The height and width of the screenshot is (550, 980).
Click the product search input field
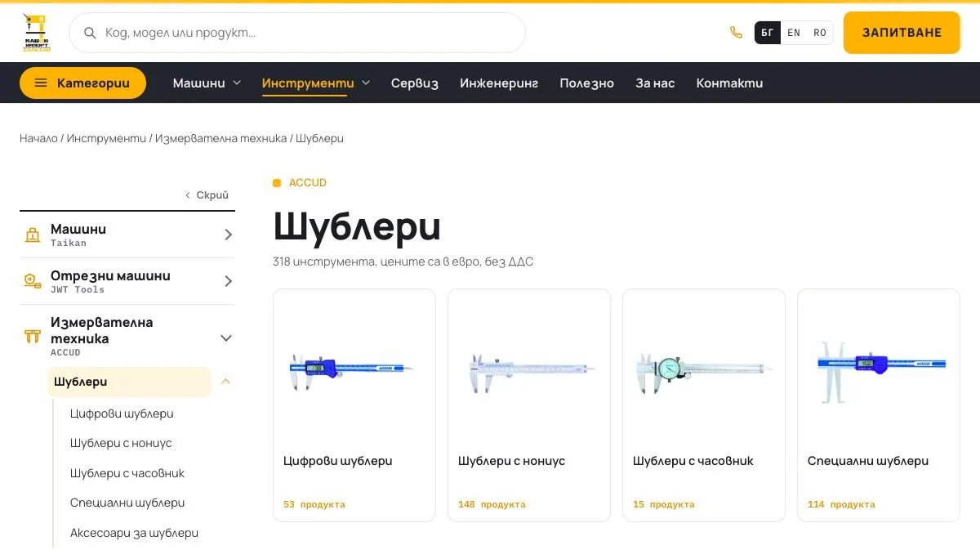coord(297,33)
